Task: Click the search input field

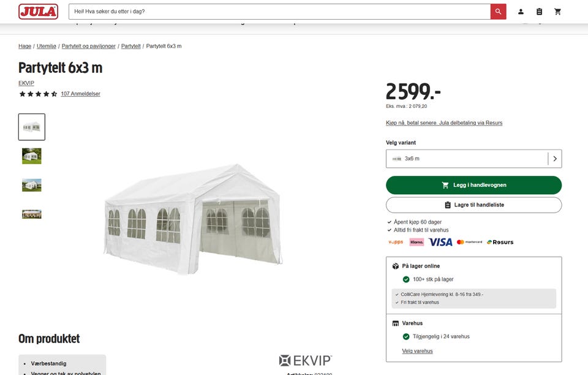Action: 279,12
